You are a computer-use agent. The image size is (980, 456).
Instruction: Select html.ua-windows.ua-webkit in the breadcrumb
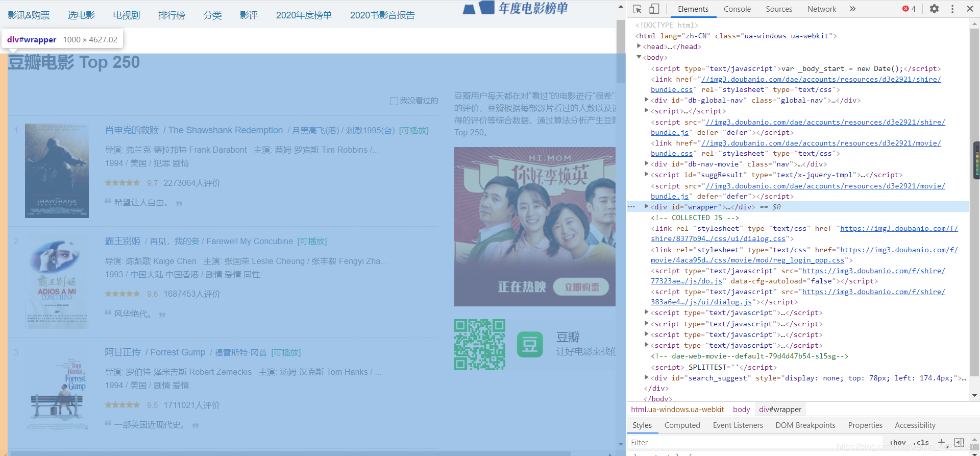(677, 410)
